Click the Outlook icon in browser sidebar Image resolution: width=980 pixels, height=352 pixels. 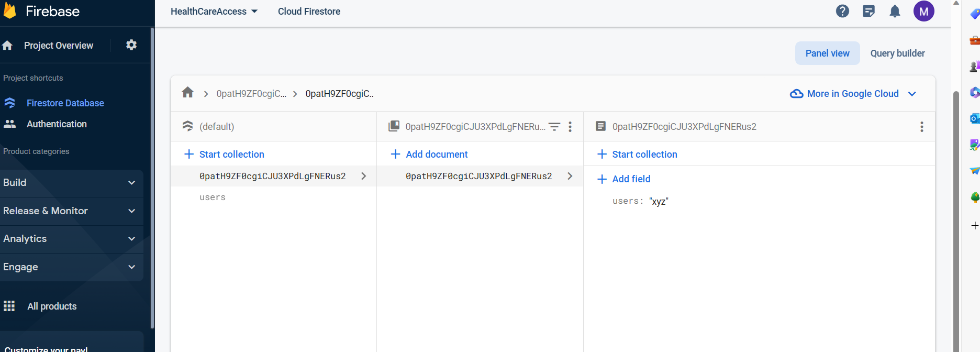pos(975,118)
